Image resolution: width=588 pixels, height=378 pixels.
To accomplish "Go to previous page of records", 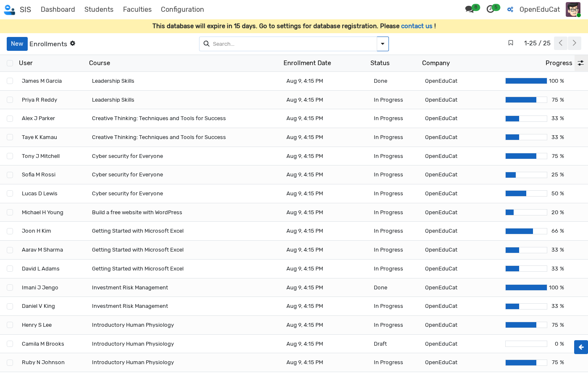I will [561, 43].
